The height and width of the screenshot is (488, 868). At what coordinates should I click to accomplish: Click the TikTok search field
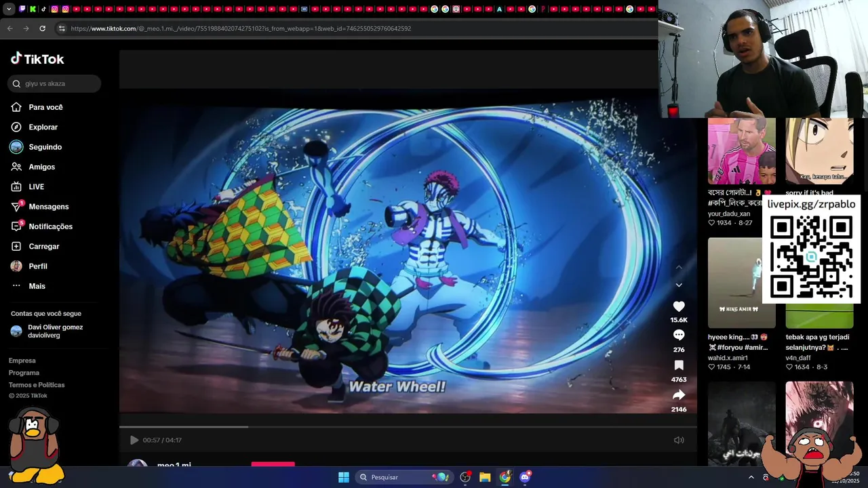click(x=54, y=83)
